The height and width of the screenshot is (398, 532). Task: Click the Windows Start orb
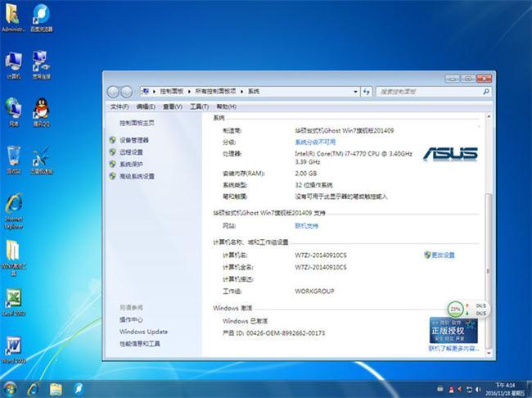point(11,387)
